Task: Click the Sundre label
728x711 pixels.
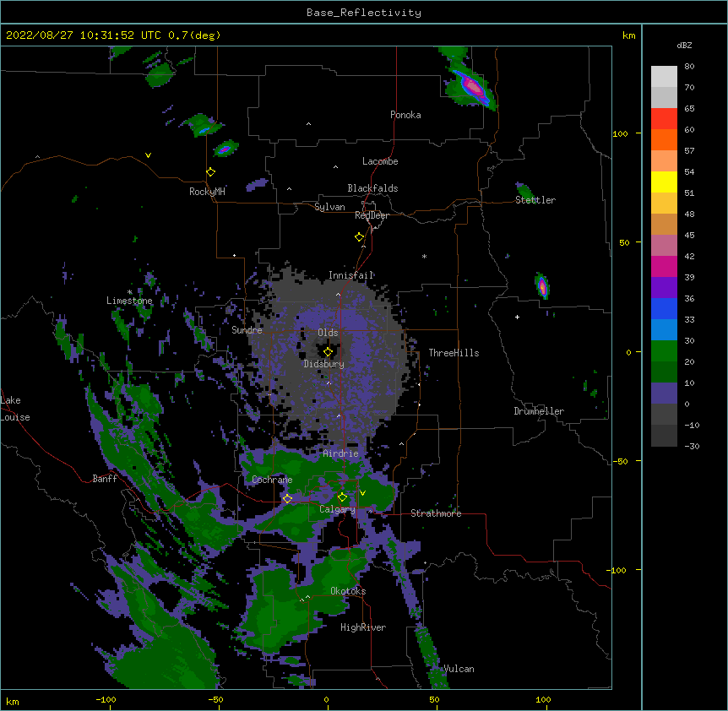Action: (x=247, y=330)
